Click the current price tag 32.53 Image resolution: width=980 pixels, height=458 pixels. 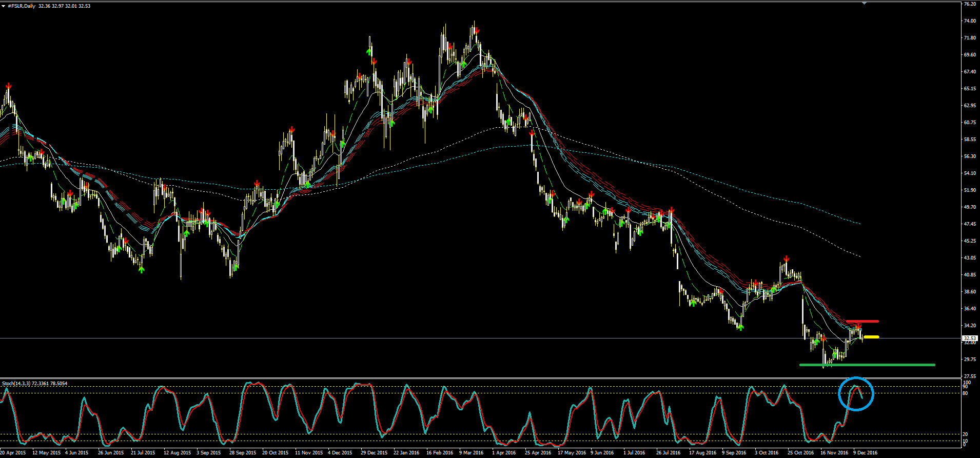click(x=970, y=338)
